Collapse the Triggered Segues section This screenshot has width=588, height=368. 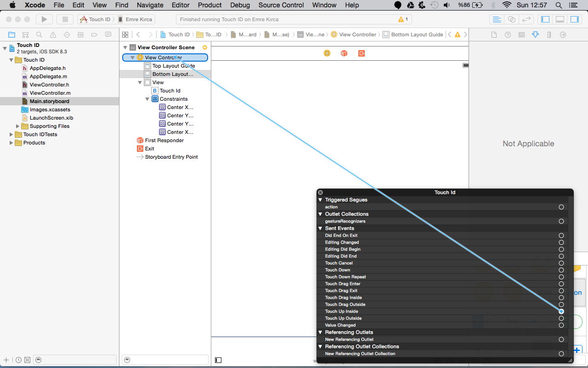coord(321,200)
